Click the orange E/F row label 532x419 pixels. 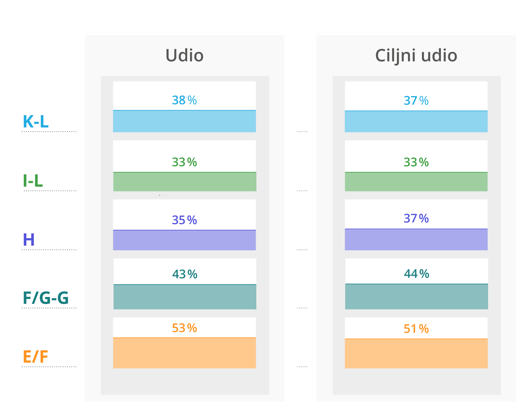(36, 357)
